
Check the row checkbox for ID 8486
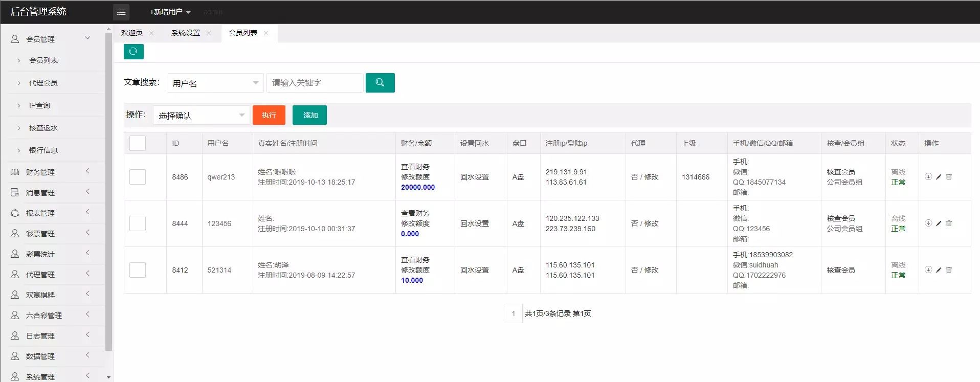tap(138, 177)
